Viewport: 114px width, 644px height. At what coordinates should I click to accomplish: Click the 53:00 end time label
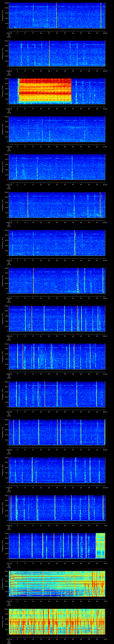tap(105, 223)
